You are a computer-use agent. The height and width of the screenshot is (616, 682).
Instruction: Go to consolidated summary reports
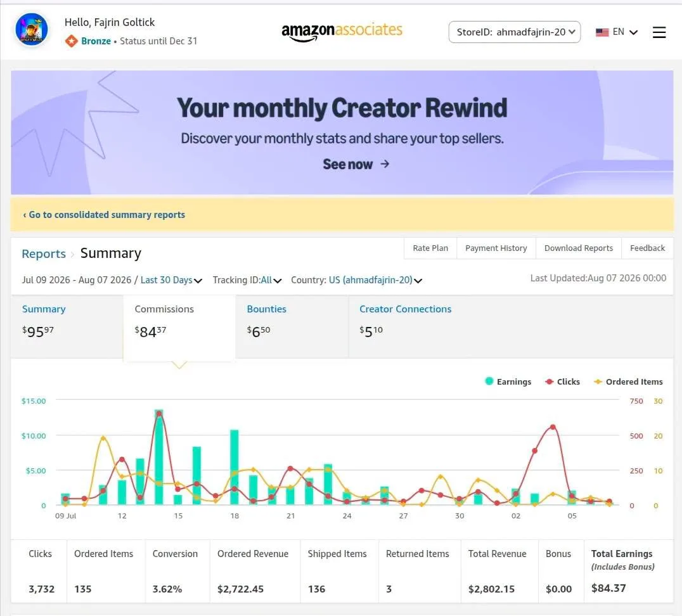click(104, 214)
